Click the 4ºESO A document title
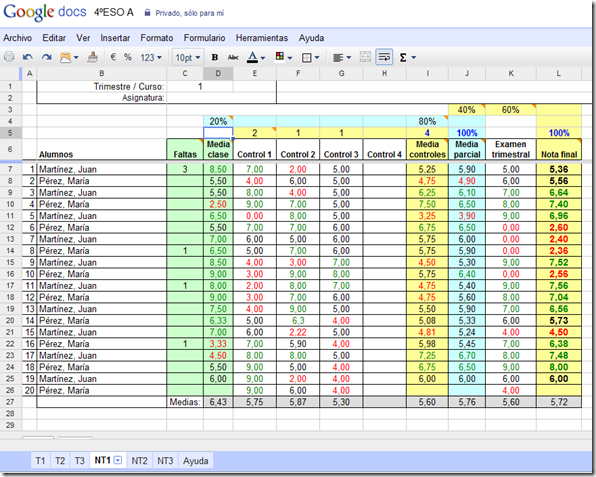The width and height of the screenshot is (596, 477). point(114,13)
